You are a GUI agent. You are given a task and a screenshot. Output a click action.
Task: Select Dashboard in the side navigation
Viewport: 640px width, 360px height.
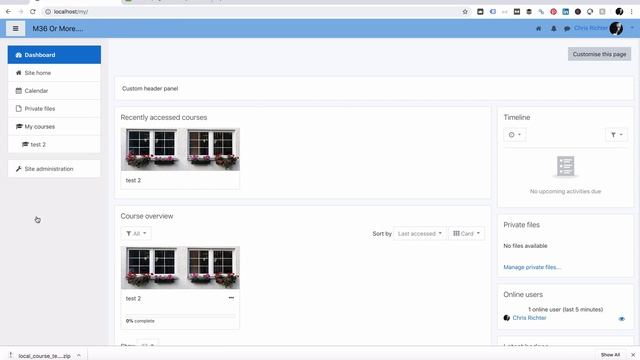[54, 55]
